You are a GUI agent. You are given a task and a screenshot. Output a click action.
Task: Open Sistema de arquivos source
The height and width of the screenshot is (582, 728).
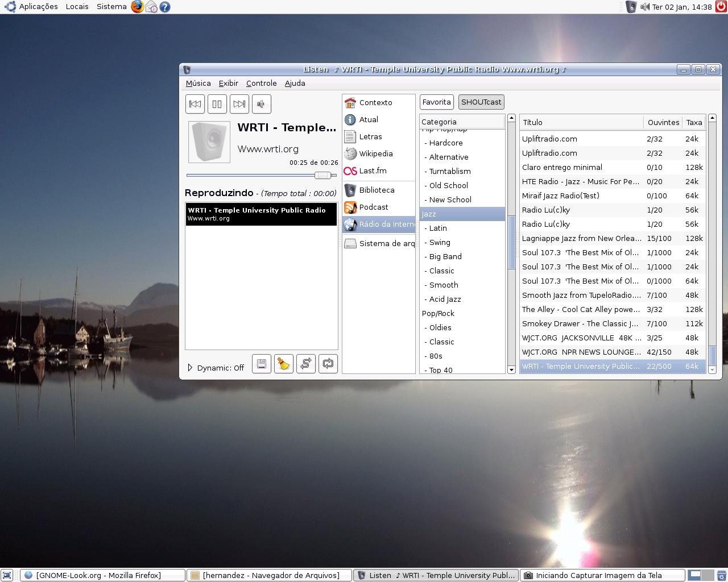coord(379,243)
